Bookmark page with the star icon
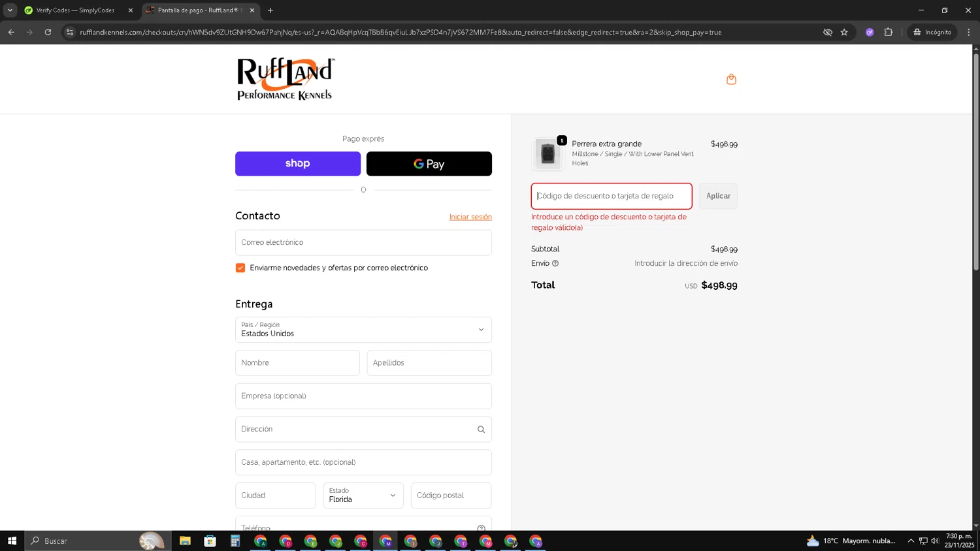The image size is (980, 551). 844,32
